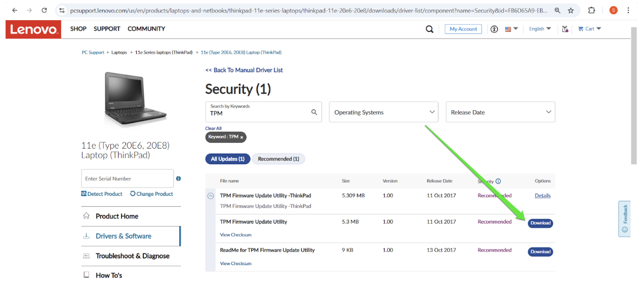Click the 13 Oct 2017 release date cell

pyautogui.click(x=441, y=250)
